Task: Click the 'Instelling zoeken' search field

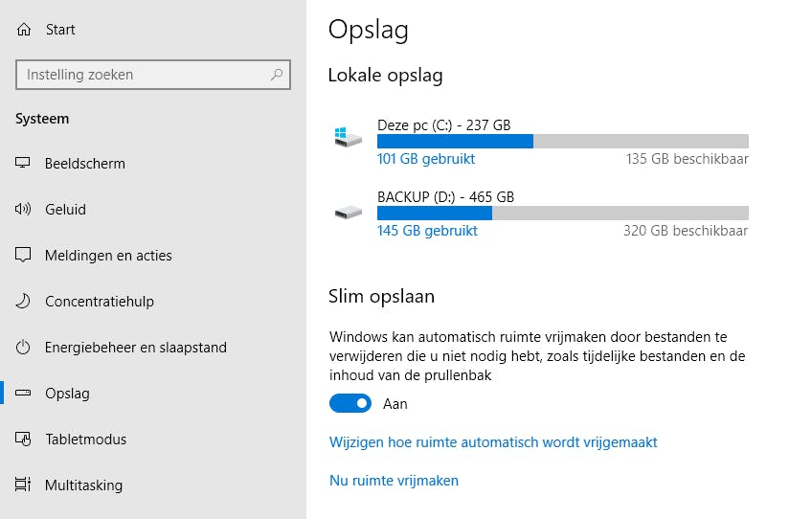Action: (x=144, y=75)
